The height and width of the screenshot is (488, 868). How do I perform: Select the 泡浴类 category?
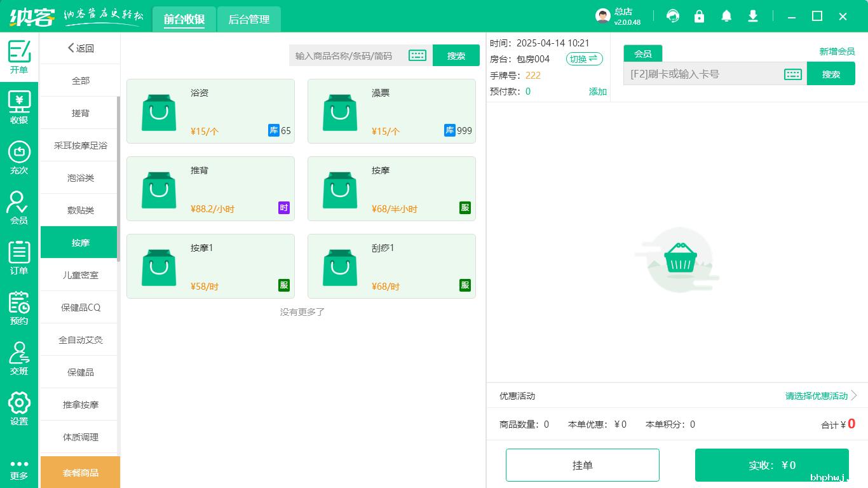[81, 178]
